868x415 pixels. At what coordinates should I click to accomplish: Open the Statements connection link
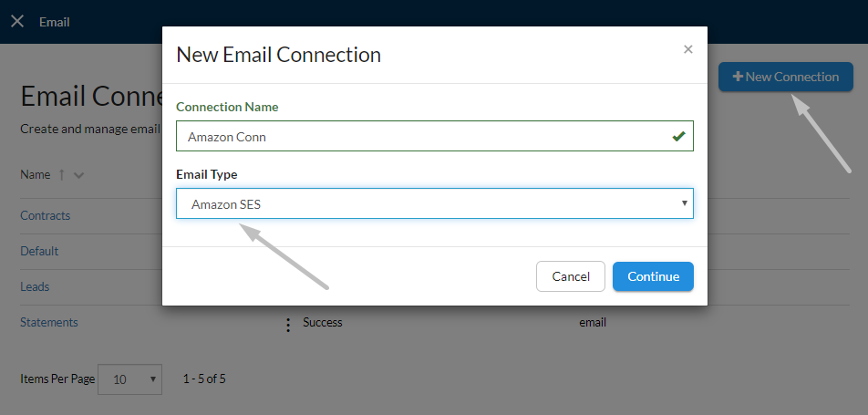tap(49, 322)
